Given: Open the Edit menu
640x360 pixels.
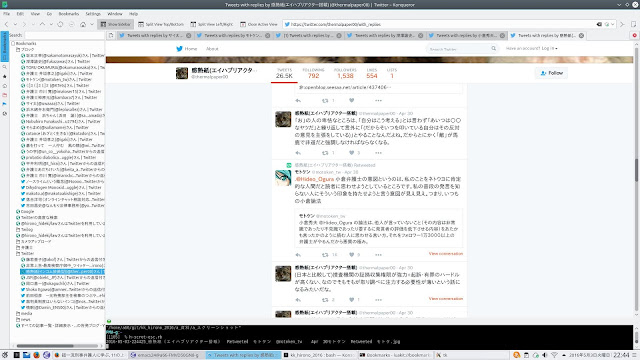Looking at the screenshot, I should 20,13.
